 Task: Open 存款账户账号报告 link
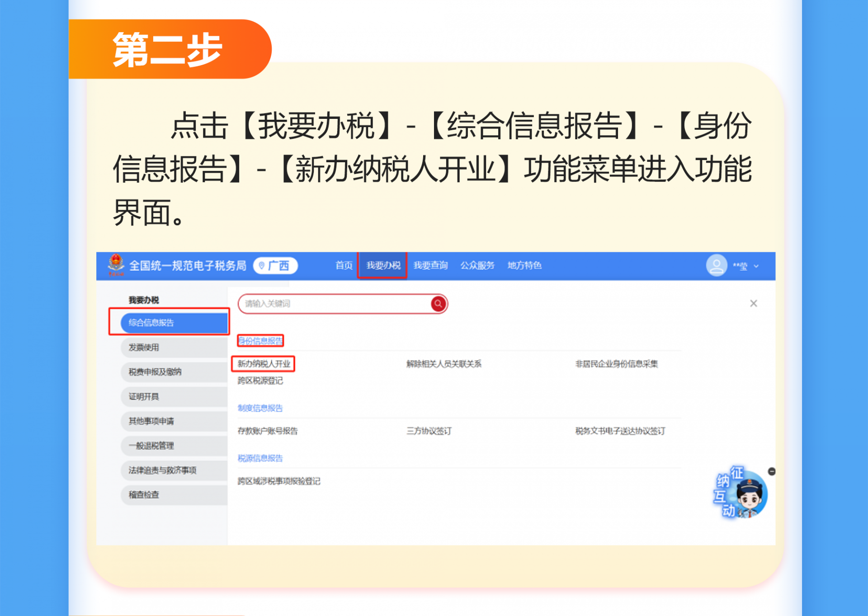click(268, 431)
